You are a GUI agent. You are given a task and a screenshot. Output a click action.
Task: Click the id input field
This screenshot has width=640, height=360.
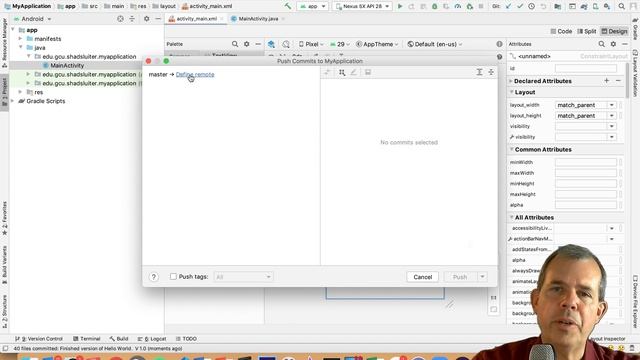point(585,69)
